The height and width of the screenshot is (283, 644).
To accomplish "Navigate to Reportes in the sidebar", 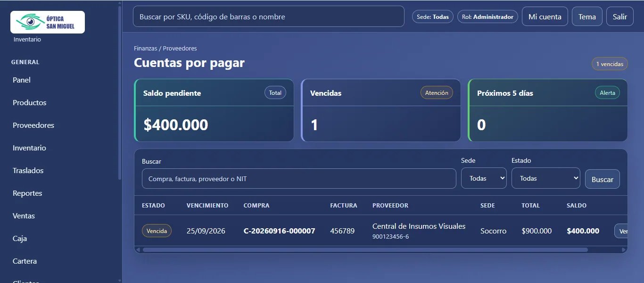I will coord(27,193).
